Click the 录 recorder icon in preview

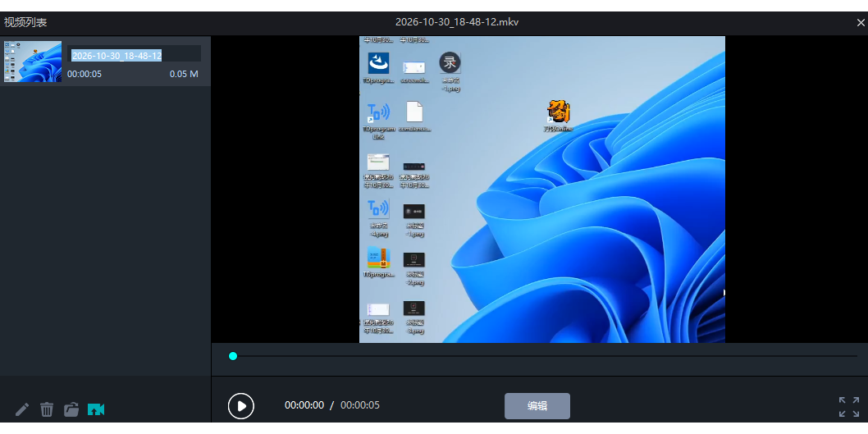pyautogui.click(x=450, y=62)
